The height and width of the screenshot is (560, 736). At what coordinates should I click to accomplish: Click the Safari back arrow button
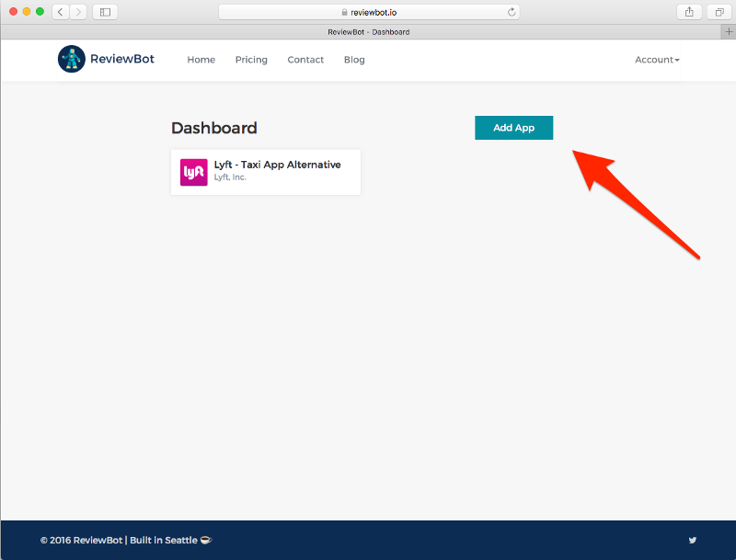coord(61,12)
